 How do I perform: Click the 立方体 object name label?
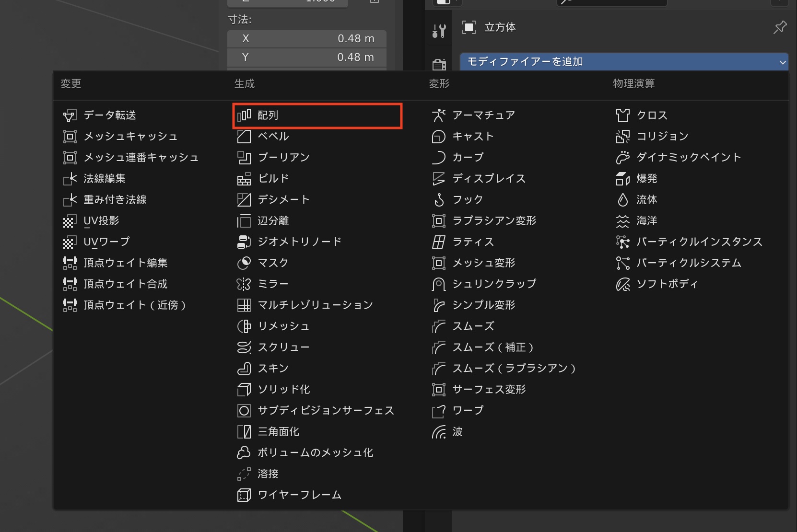(500, 27)
